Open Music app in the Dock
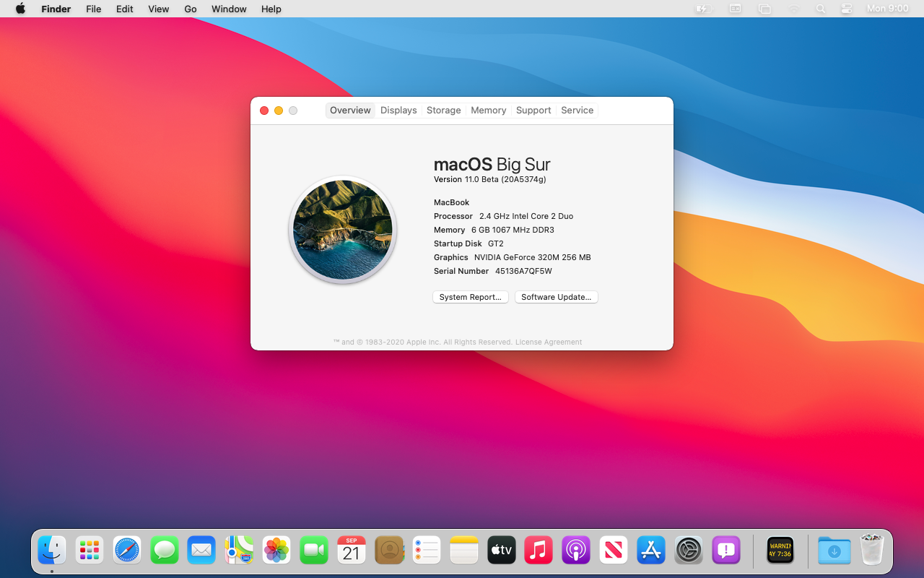Screen dimensions: 924x578 [x=539, y=551]
